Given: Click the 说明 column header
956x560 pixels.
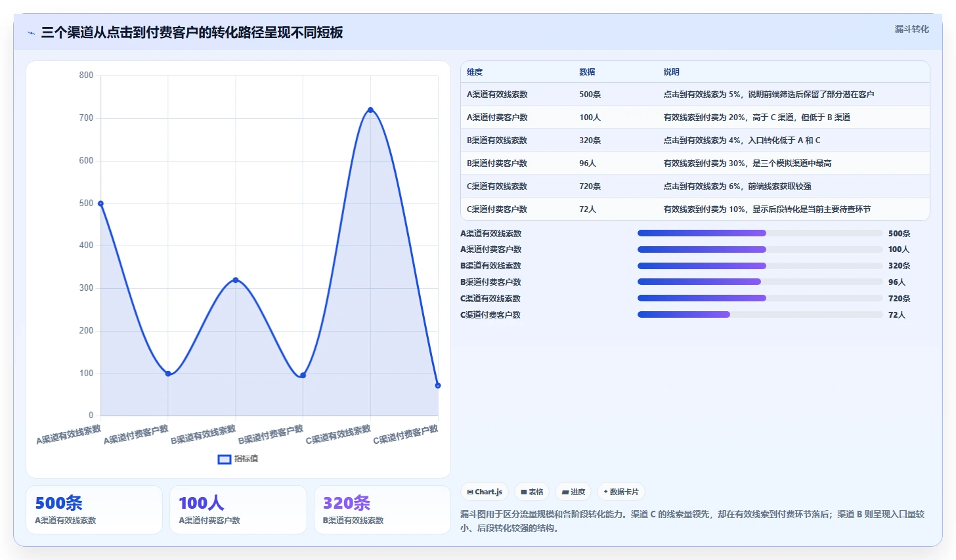Looking at the screenshot, I should [x=671, y=72].
